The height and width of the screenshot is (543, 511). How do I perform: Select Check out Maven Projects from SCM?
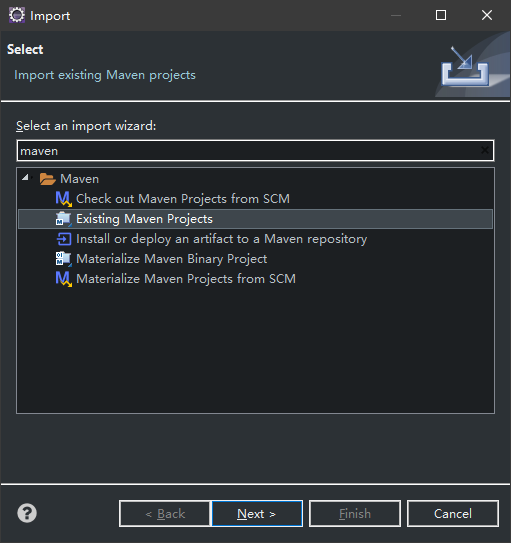[183, 199]
